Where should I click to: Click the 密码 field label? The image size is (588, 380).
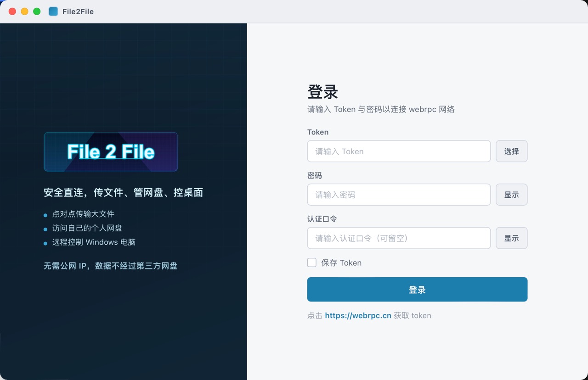pyautogui.click(x=315, y=176)
